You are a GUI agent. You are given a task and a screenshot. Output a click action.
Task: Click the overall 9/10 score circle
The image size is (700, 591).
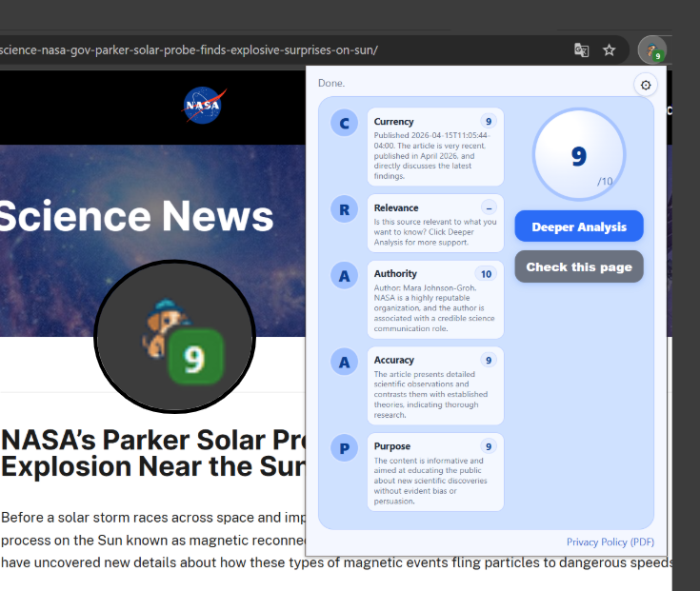[579, 155]
